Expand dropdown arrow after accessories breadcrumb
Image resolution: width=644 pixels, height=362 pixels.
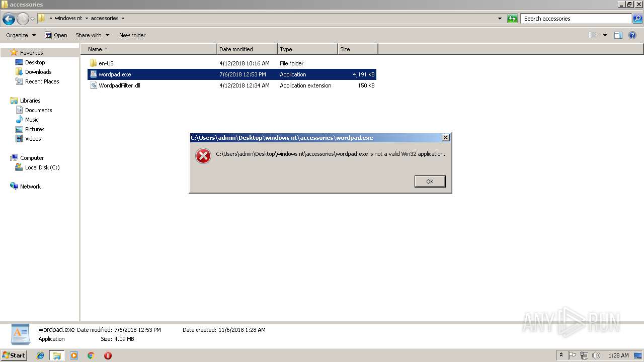pyautogui.click(x=123, y=18)
